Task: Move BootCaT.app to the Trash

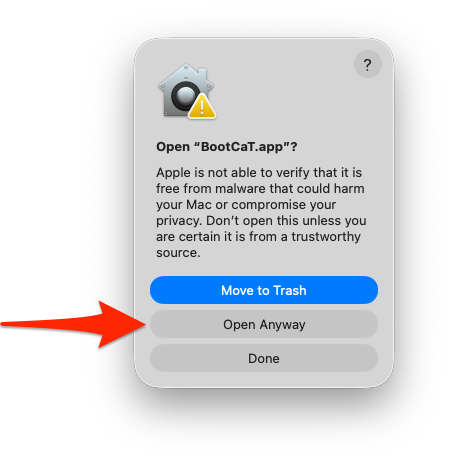Action: coord(264,290)
